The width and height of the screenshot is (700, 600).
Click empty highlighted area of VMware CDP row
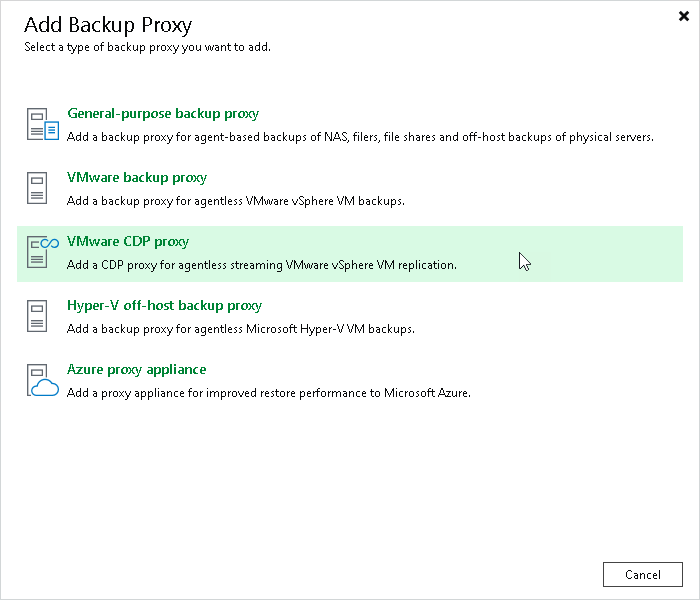(580, 254)
